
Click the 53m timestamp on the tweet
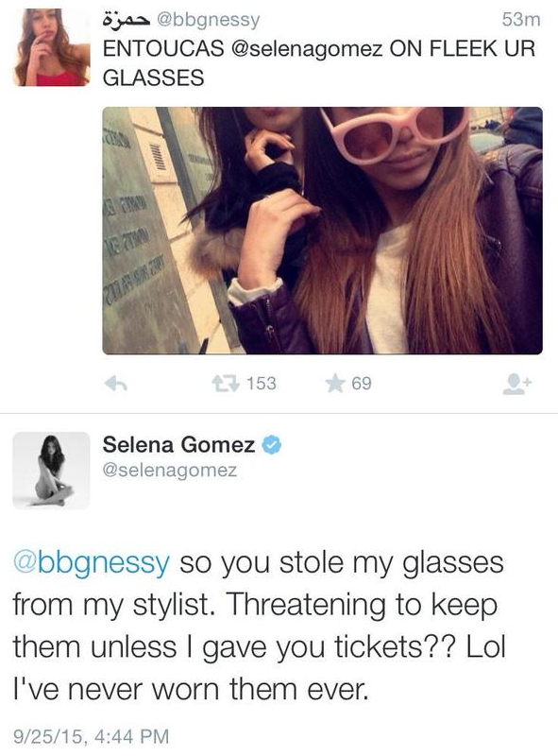[x=521, y=20]
